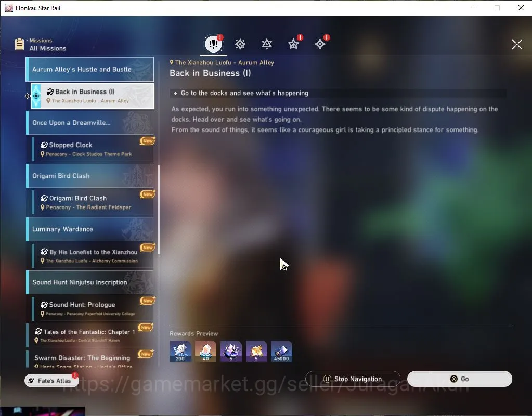Collapse the Once Upon a Dreamville group
Image resolution: width=532 pixels, height=416 pixels.
point(90,123)
